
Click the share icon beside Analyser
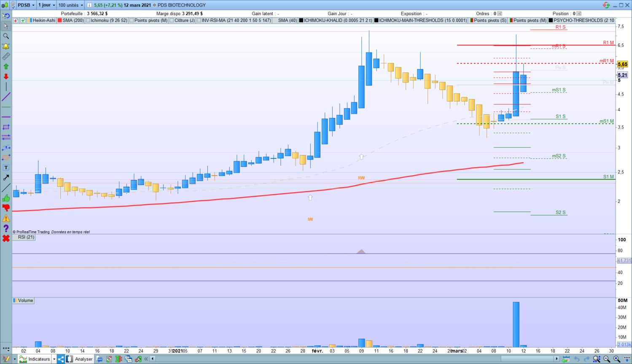pos(61,359)
